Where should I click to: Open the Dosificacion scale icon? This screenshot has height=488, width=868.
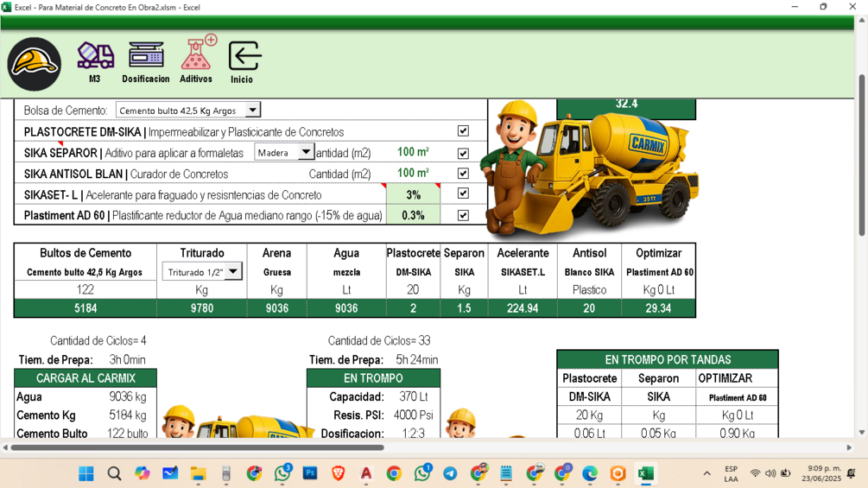click(x=146, y=55)
